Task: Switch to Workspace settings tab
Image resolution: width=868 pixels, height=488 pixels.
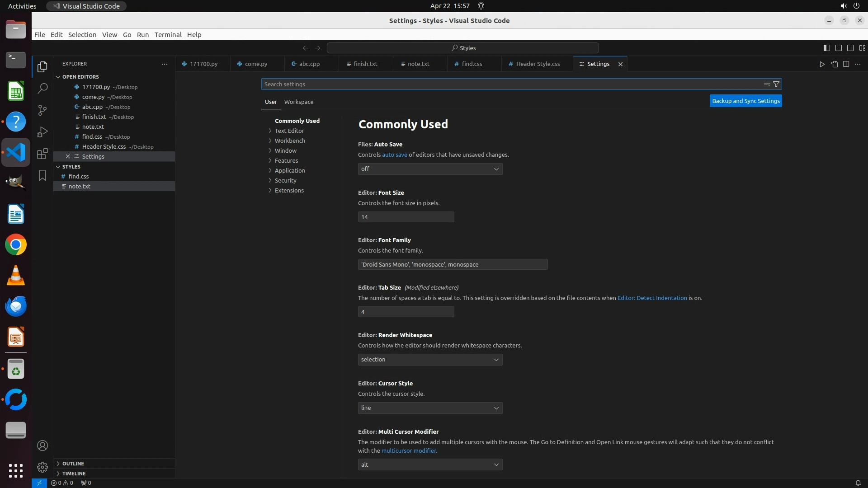Action: [x=298, y=102]
